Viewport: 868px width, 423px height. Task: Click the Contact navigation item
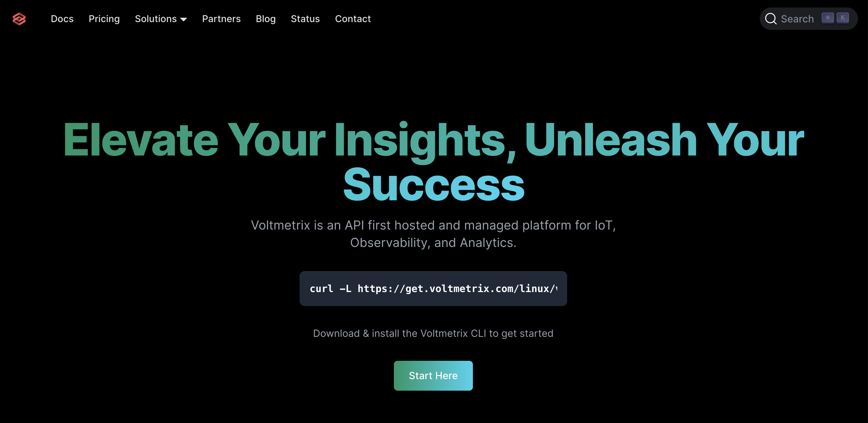[352, 18]
